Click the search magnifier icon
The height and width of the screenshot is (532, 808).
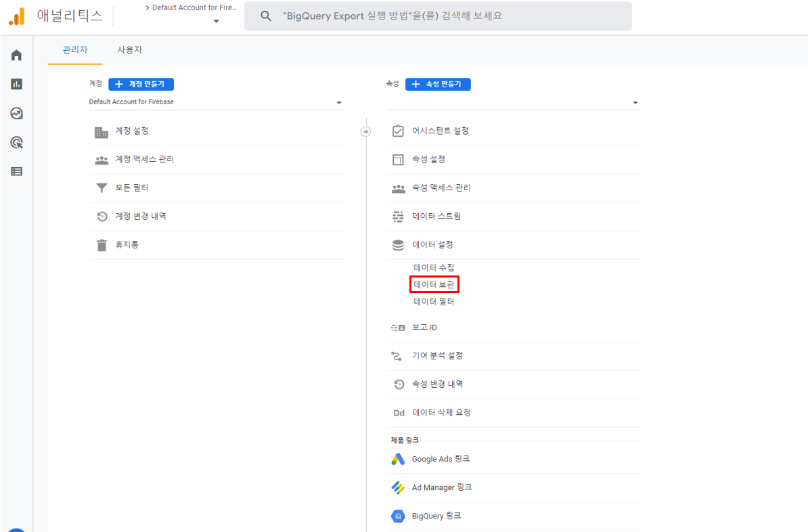[x=266, y=16]
